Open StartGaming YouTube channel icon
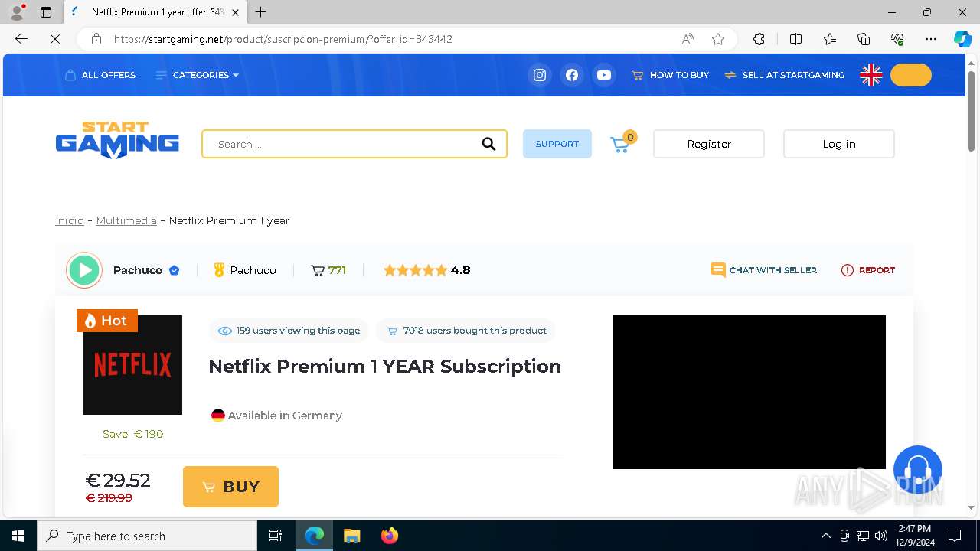This screenshot has height=551, width=980. pos(604,75)
